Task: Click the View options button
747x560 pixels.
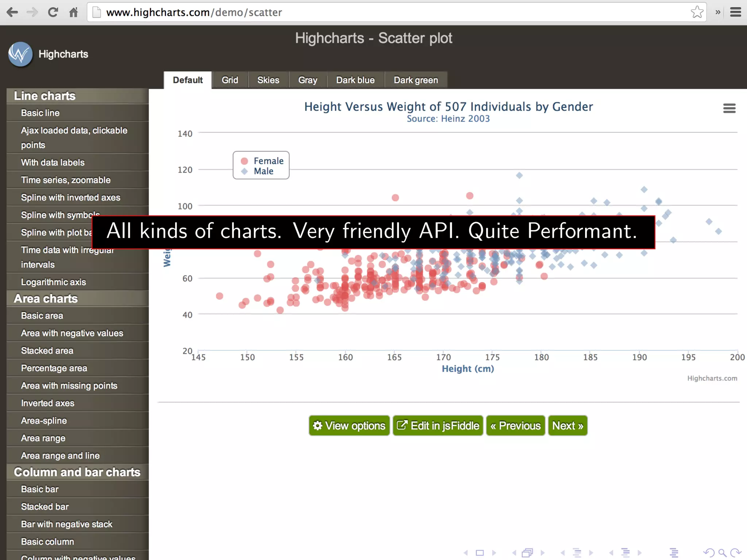Action: tap(349, 425)
